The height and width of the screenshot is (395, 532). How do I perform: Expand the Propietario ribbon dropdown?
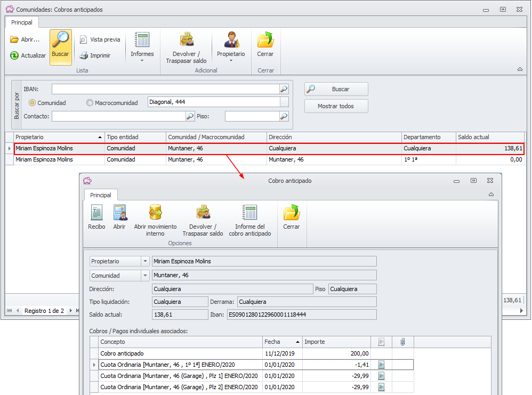(x=231, y=60)
